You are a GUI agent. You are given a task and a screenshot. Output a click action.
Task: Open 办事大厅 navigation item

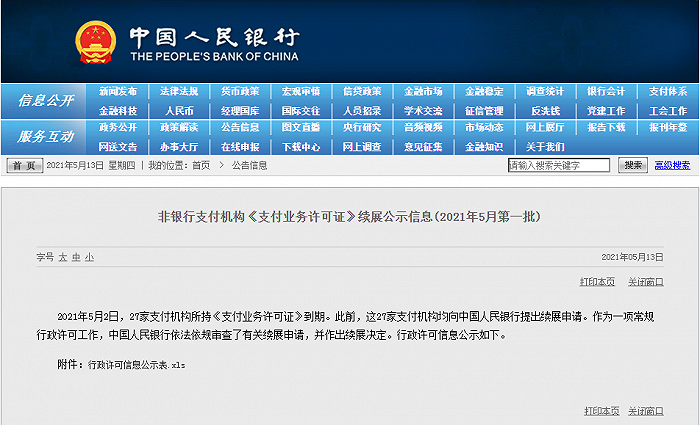(x=179, y=147)
